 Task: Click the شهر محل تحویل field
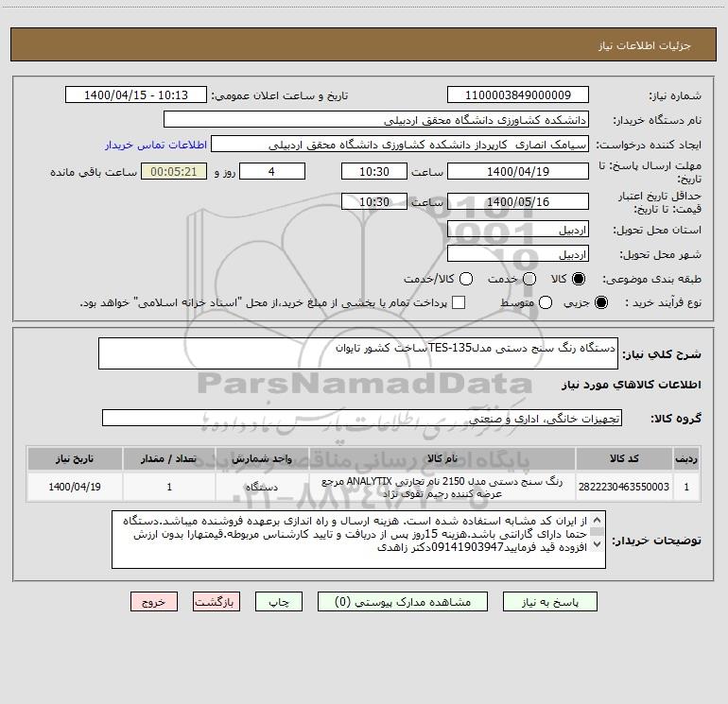(518, 254)
